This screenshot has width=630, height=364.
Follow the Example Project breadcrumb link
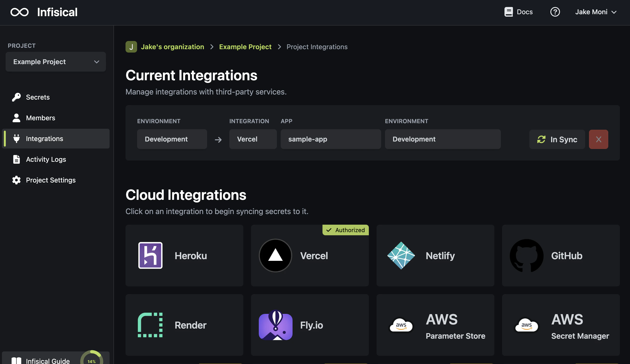tap(245, 47)
